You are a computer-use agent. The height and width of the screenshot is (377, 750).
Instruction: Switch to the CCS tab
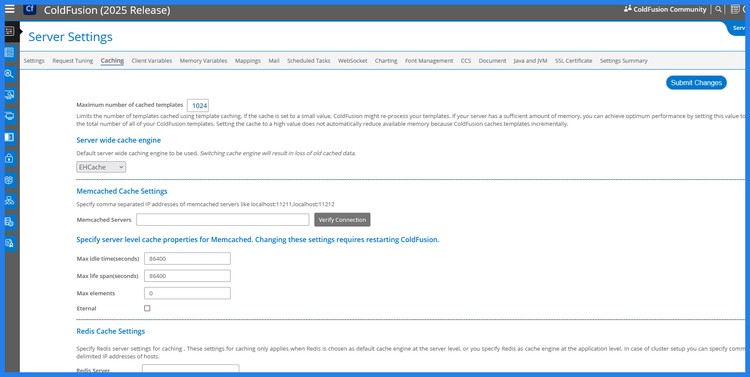466,61
